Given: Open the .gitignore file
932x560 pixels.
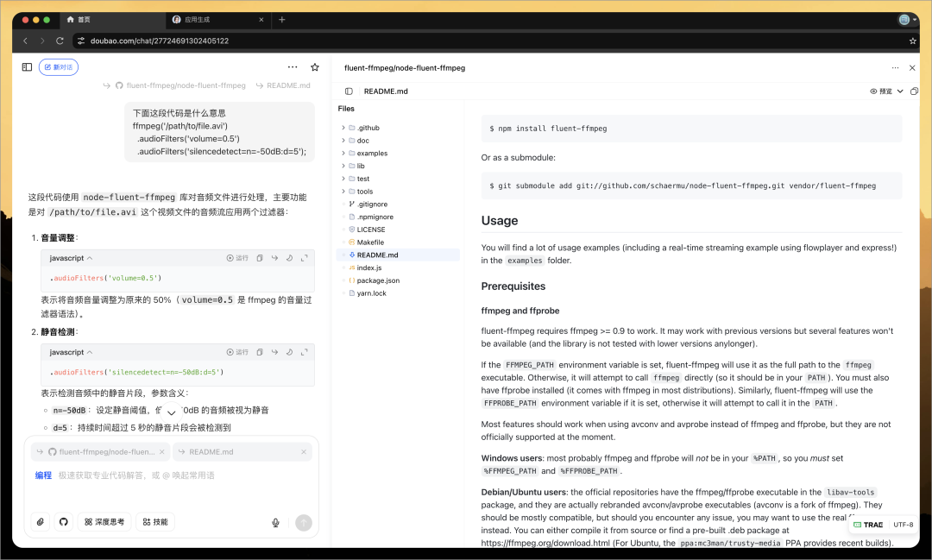Looking at the screenshot, I should tap(398, 204).
